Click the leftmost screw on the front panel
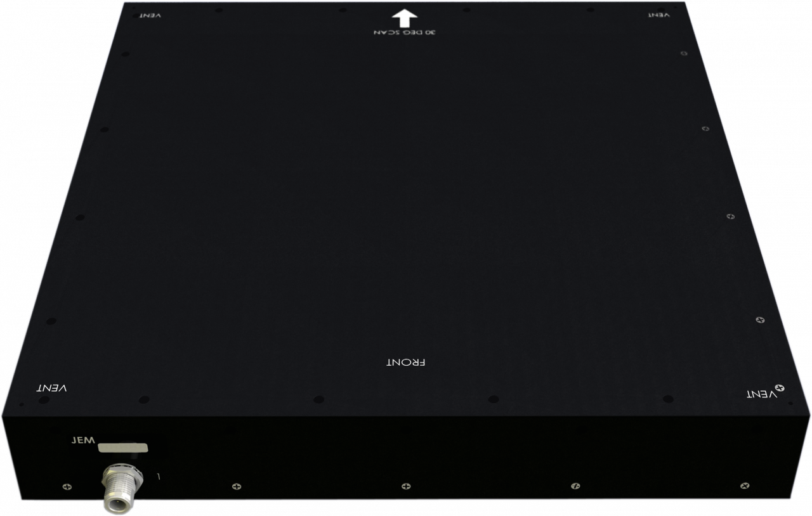Screen dimensions: 812x516 68,487
